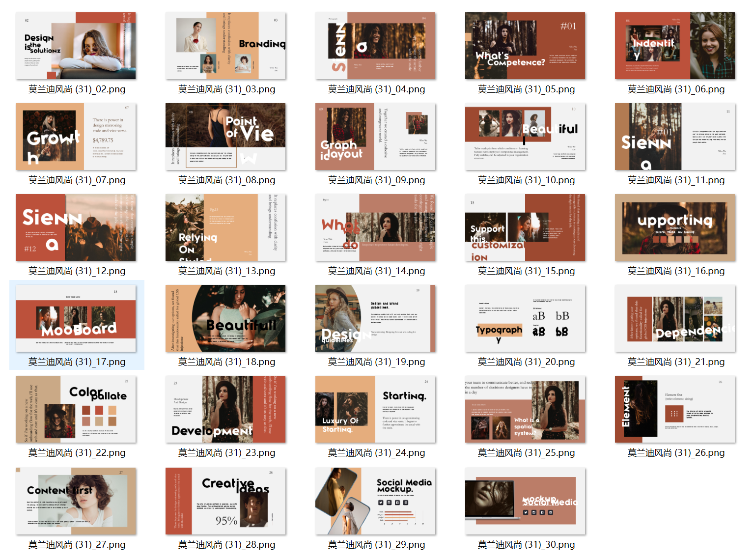Open the highlighted MooBoard slide thumbnail
Viewport: 754px width, 560px height.
pos(76,318)
